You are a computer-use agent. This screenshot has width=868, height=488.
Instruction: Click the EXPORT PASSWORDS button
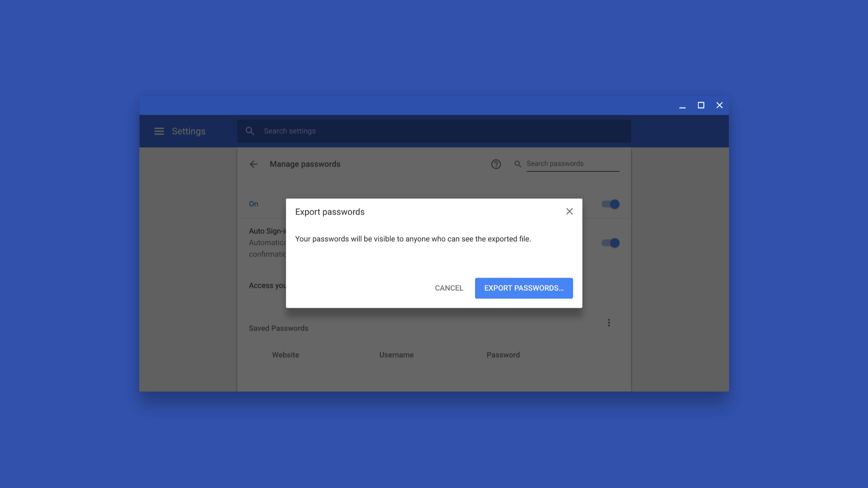pyautogui.click(x=524, y=288)
